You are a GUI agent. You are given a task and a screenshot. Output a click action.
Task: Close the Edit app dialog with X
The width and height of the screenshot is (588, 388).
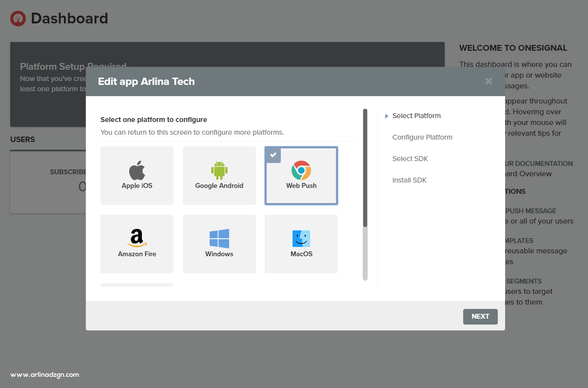489,82
